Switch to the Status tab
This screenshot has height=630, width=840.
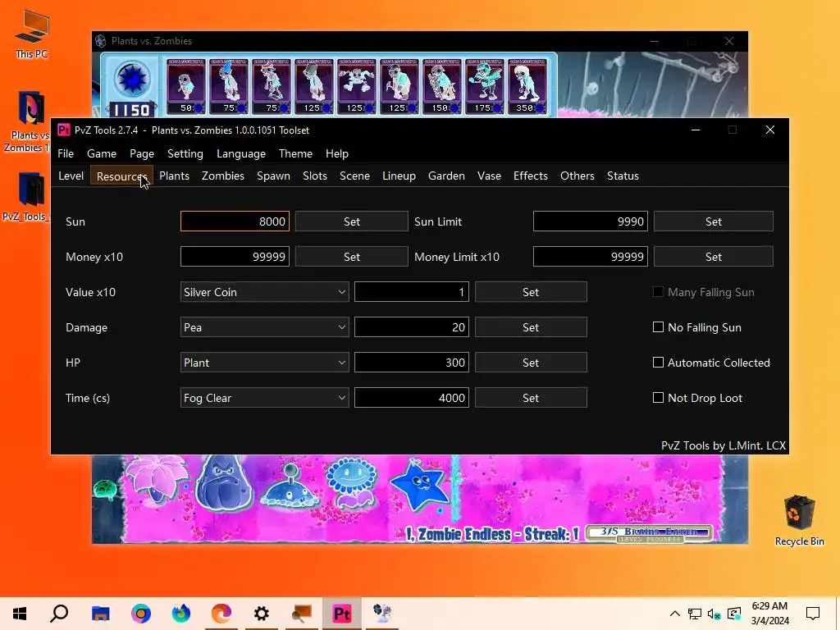[623, 176]
